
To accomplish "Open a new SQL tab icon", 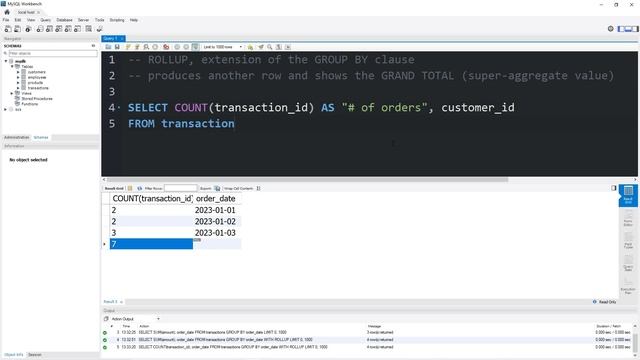I will tap(8, 29).
